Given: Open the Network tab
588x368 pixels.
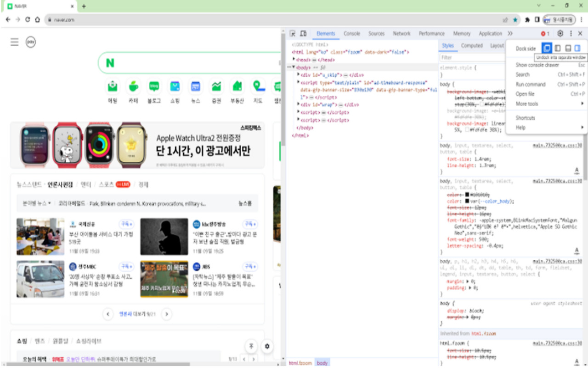Looking at the screenshot, I should (401, 34).
